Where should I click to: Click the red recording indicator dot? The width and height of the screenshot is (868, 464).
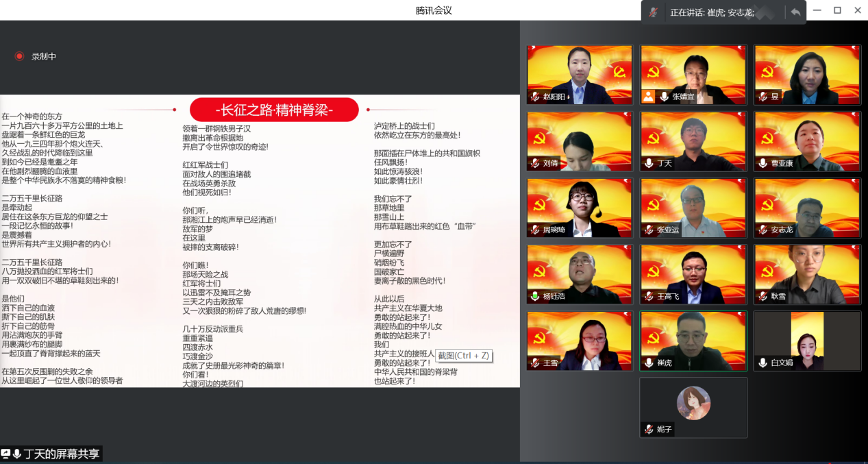[x=19, y=56]
